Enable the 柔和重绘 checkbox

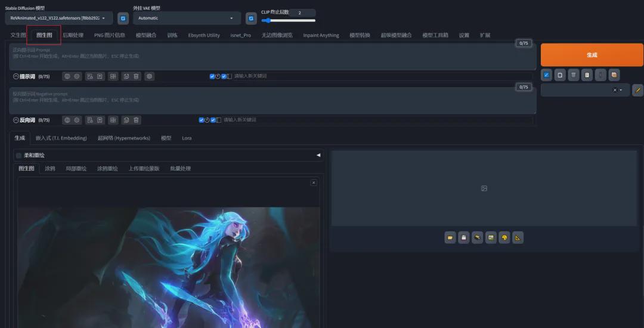click(18, 155)
